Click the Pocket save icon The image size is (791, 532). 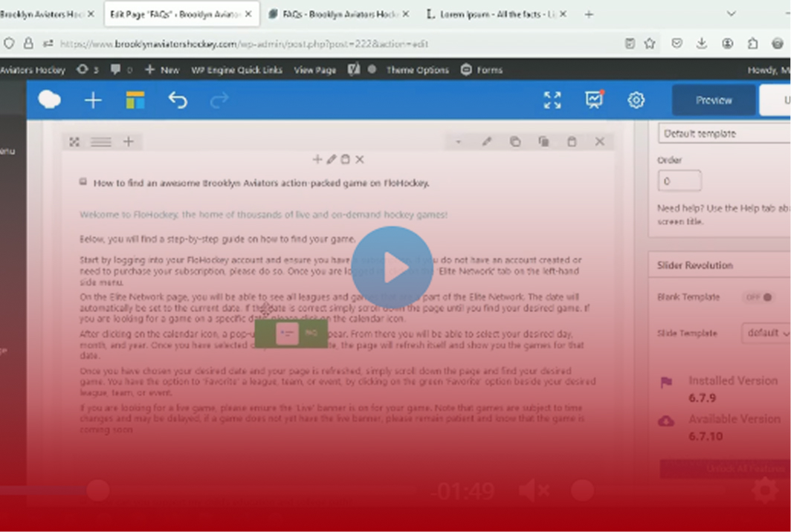[677, 43]
